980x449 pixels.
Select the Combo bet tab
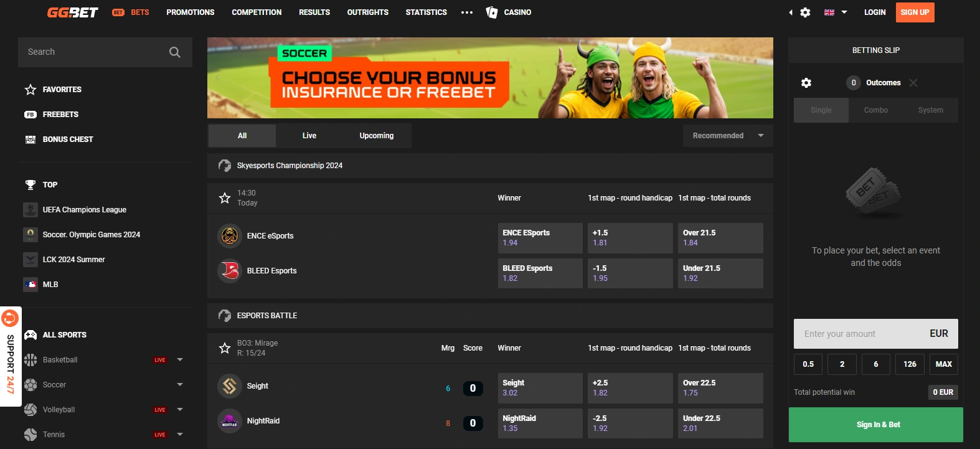[x=876, y=110]
